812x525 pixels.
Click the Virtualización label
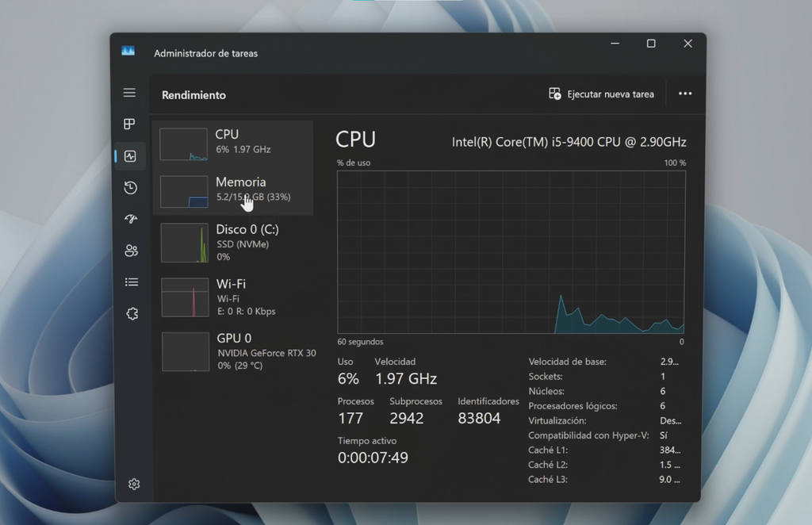tap(557, 421)
